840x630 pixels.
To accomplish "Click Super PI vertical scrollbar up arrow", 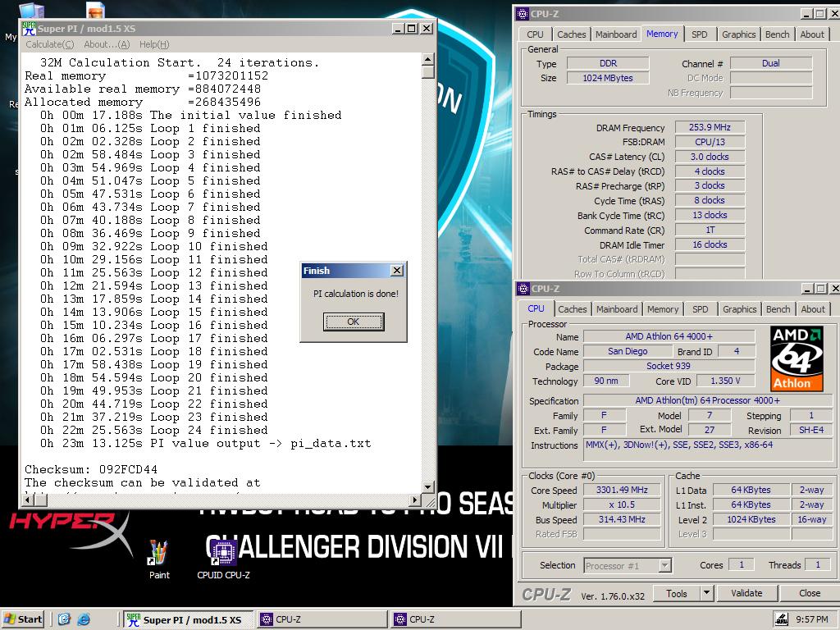I will (427, 59).
